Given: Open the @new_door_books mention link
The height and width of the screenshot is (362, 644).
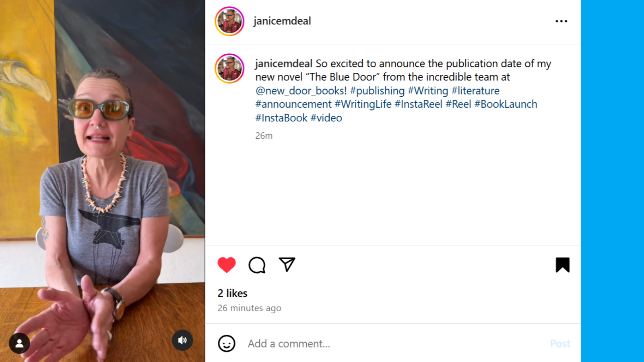Looking at the screenshot, I should 301,90.
